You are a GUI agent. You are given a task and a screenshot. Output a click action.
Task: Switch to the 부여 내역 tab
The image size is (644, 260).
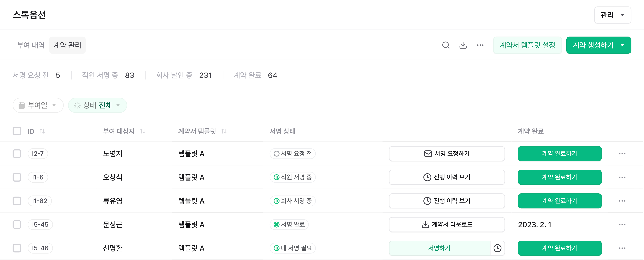tap(31, 45)
